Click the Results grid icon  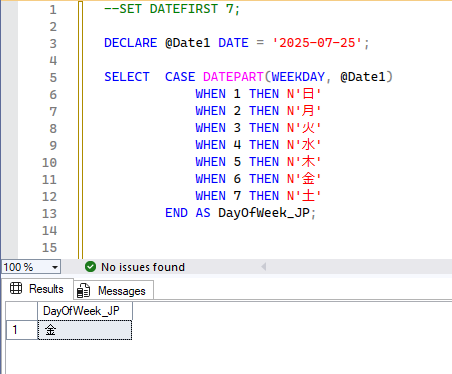click(16, 288)
